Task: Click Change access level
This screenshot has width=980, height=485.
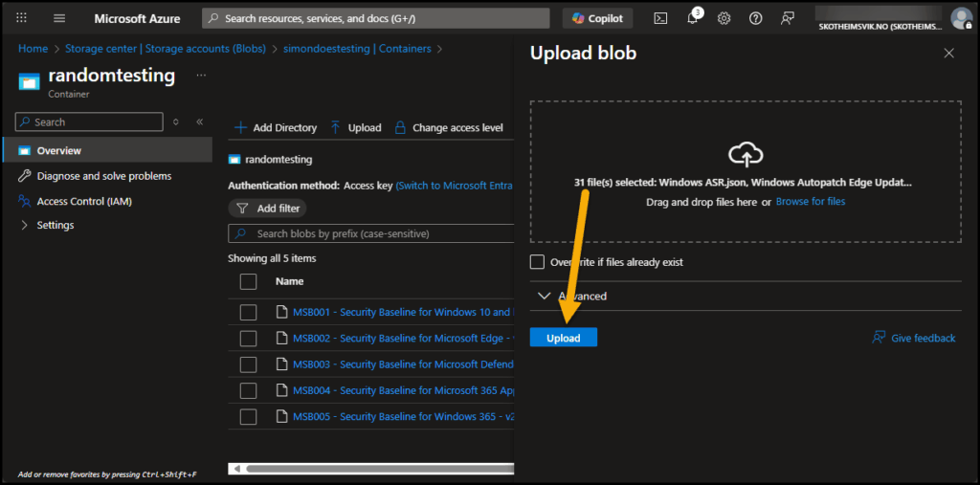Action: 449,127
